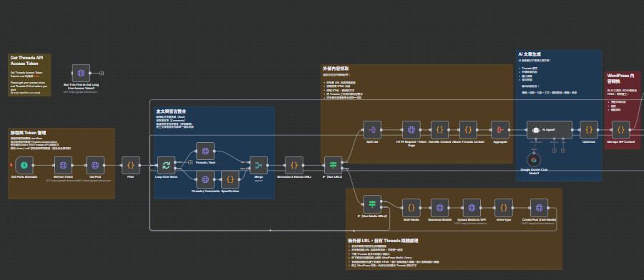Click the Google Gemini Chat Model1 label
This screenshot has height=280, width=644.
click(534, 171)
